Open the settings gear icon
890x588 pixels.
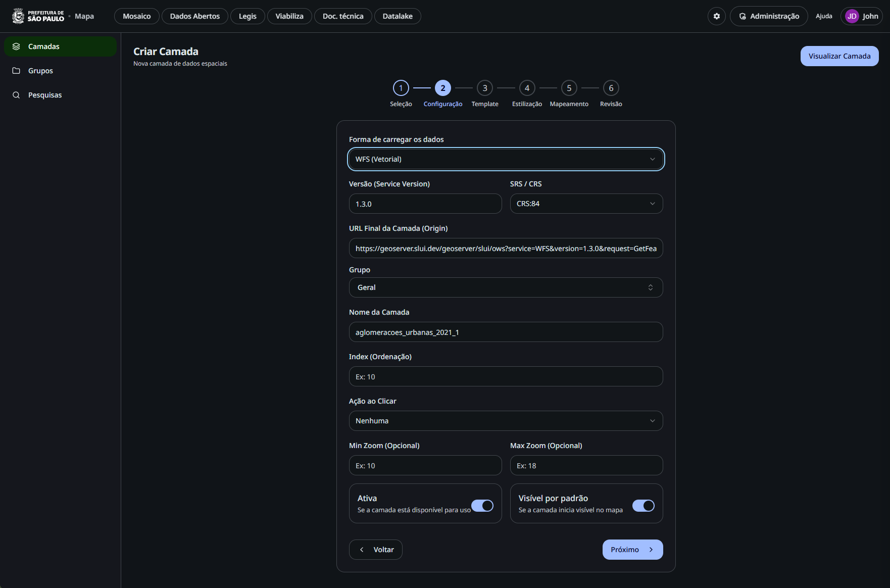click(x=716, y=16)
